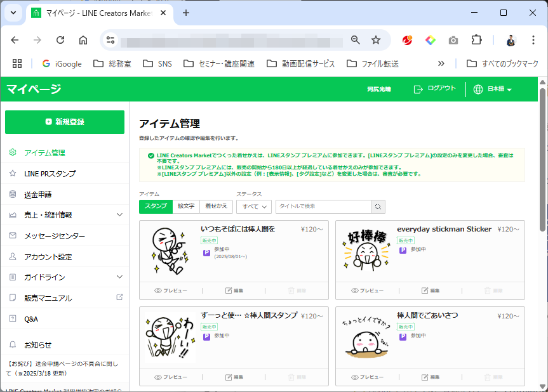This screenshot has height=392, width=548.
Task: Click the 新規登録 button
Action: coord(65,122)
